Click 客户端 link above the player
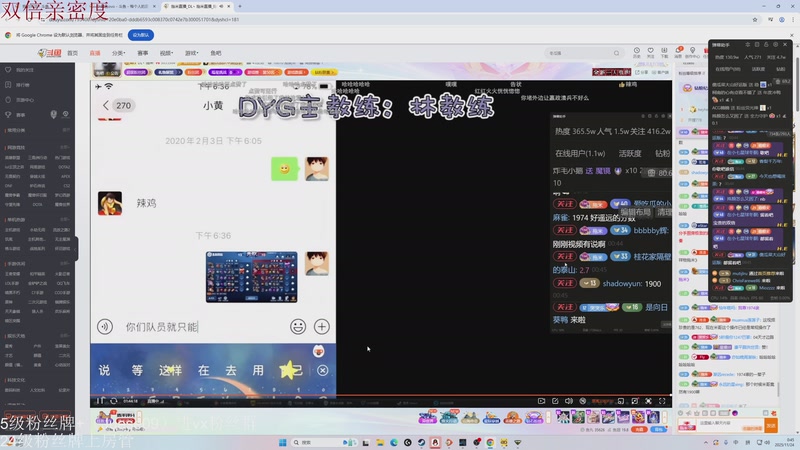The height and width of the screenshot is (450, 800). pos(661,72)
